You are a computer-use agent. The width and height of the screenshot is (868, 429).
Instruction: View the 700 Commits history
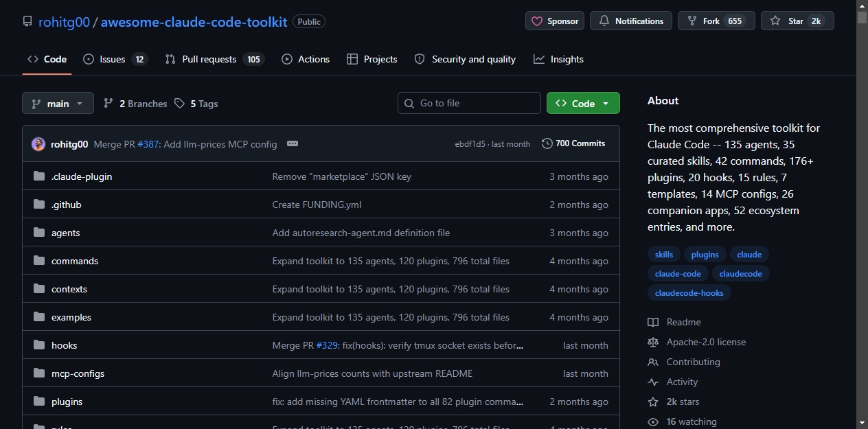pos(573,143)
